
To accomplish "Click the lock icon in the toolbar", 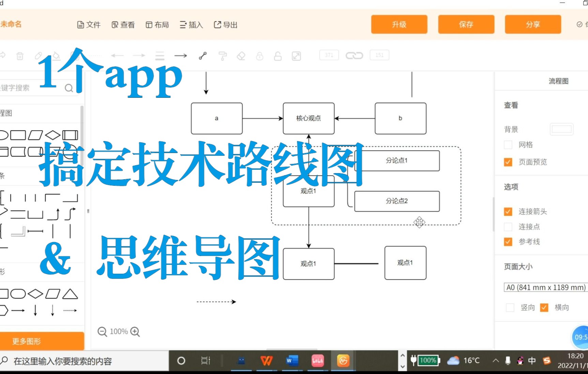I will coord(260,56).
